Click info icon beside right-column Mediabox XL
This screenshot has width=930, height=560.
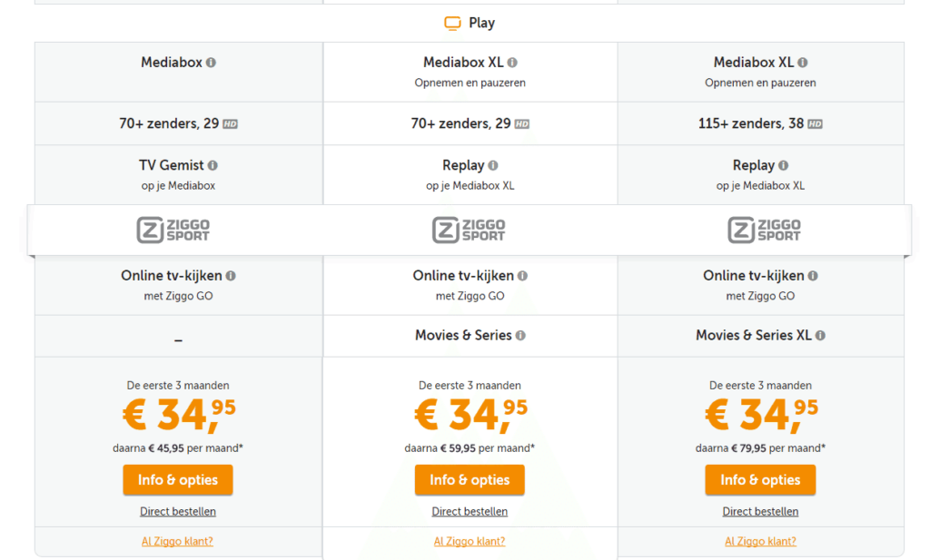[803, 64]
